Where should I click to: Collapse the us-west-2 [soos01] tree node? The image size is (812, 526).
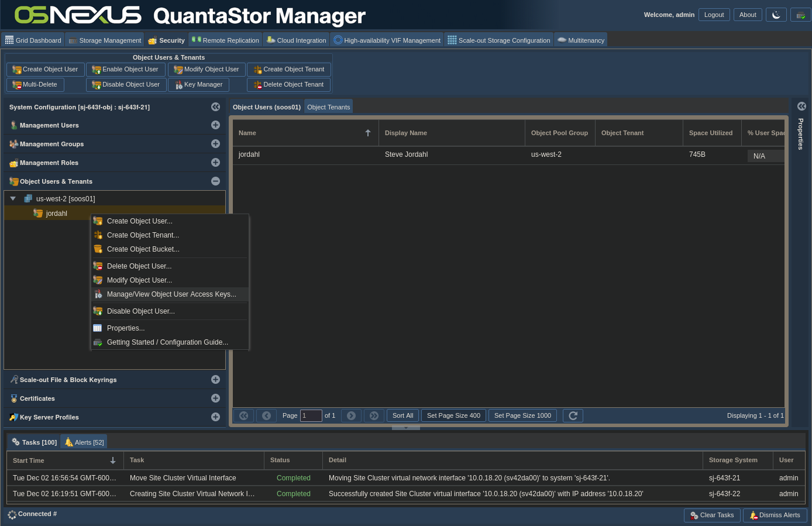coord(13,199)
